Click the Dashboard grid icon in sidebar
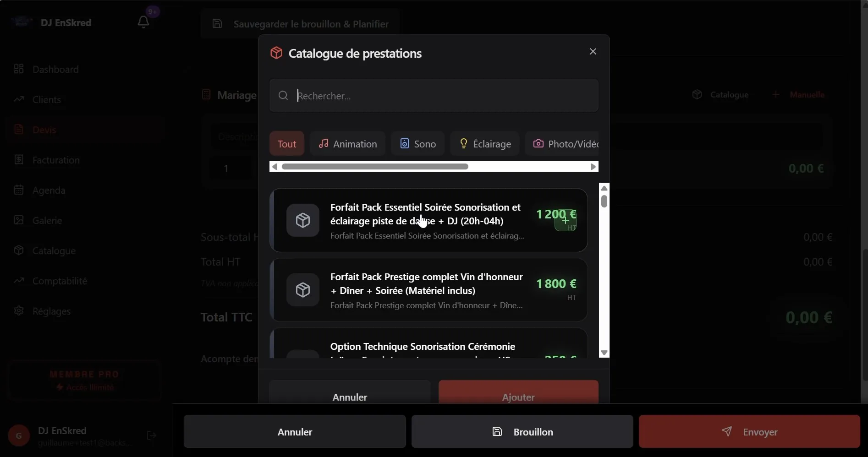The image size is (868, 457). tap(19, 69)
